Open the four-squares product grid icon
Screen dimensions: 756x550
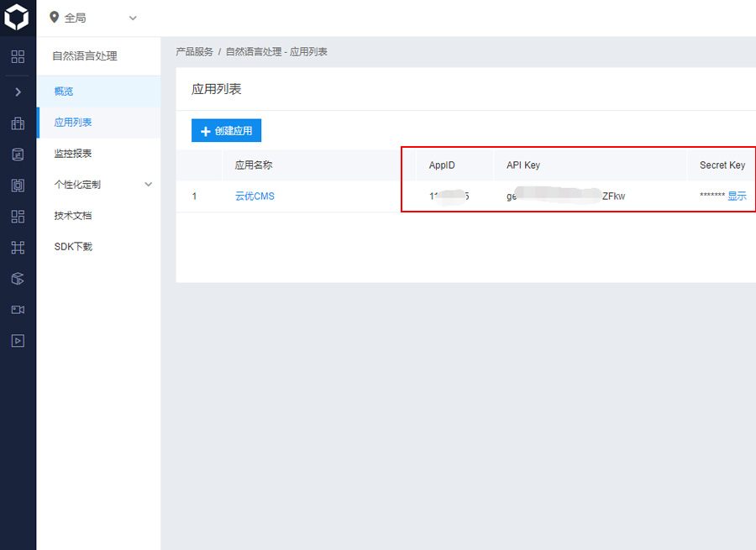click(x=18, y=57)
